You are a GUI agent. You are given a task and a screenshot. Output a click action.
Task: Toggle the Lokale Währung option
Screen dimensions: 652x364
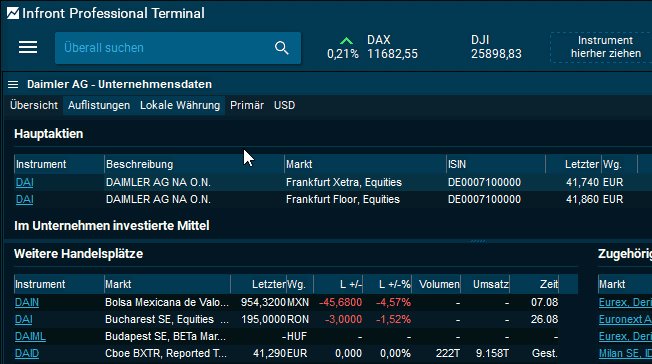coord(180,105)
